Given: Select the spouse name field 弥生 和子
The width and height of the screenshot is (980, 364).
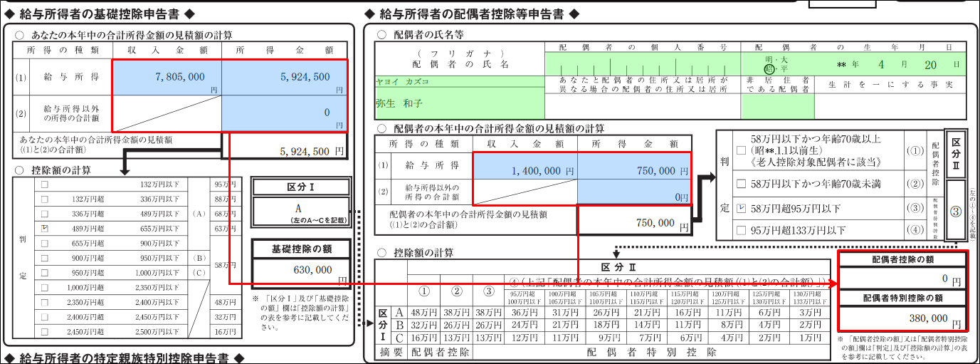Looking at the screenshot, I should pos(459,104).
